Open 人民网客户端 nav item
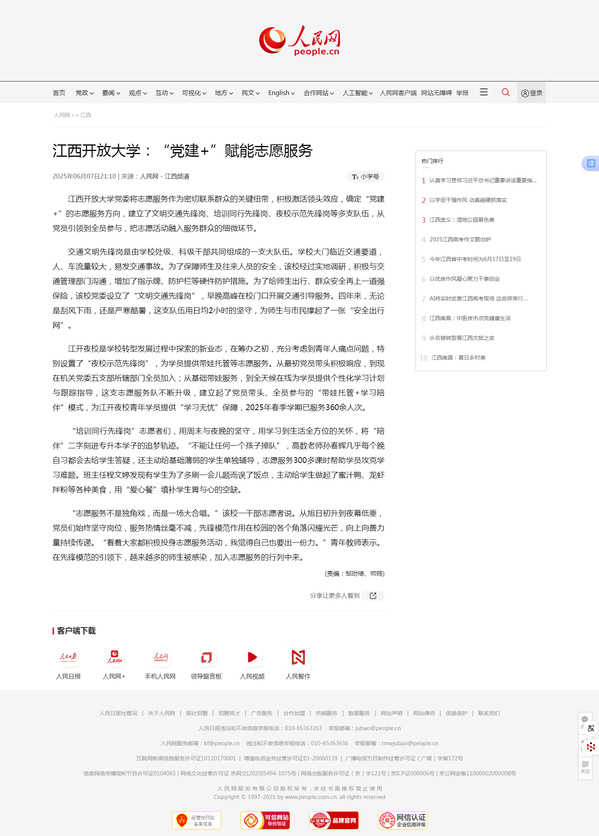Image resolution: width=599 pixels, height=836 pixels. click(x=398, y=93)
